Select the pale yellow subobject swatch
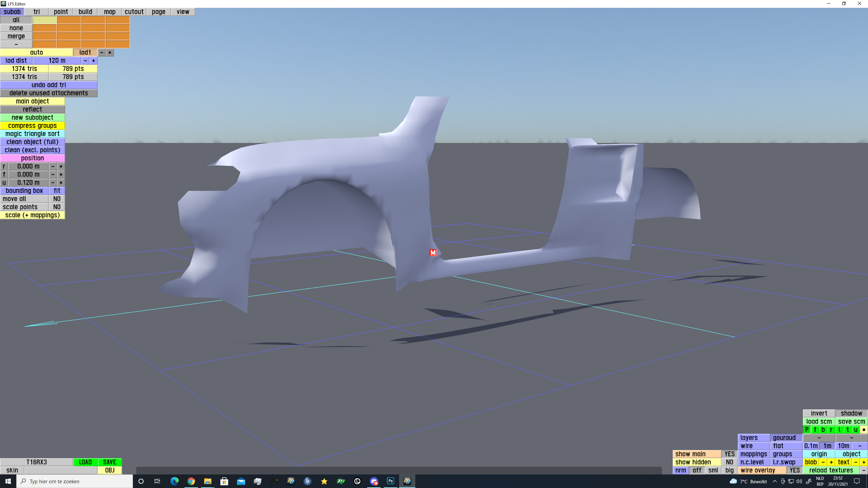 point(44,20)
